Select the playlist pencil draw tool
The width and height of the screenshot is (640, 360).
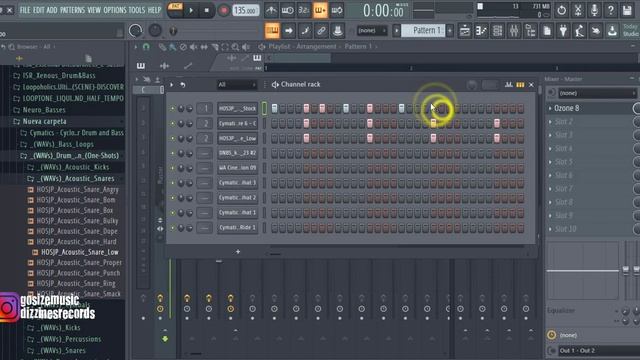162,47
